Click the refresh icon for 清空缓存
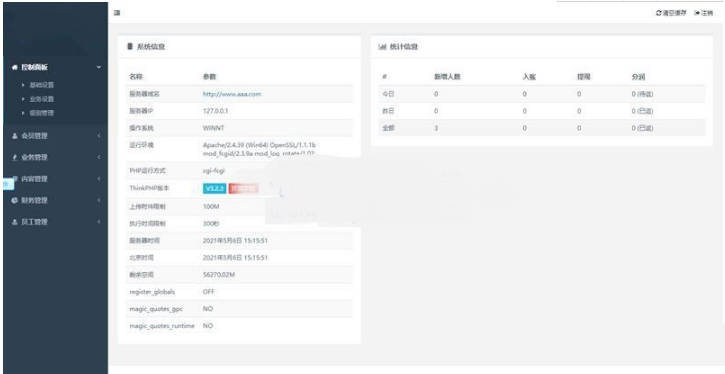Screen dimensions: 725x374 [x=658, y=13]
